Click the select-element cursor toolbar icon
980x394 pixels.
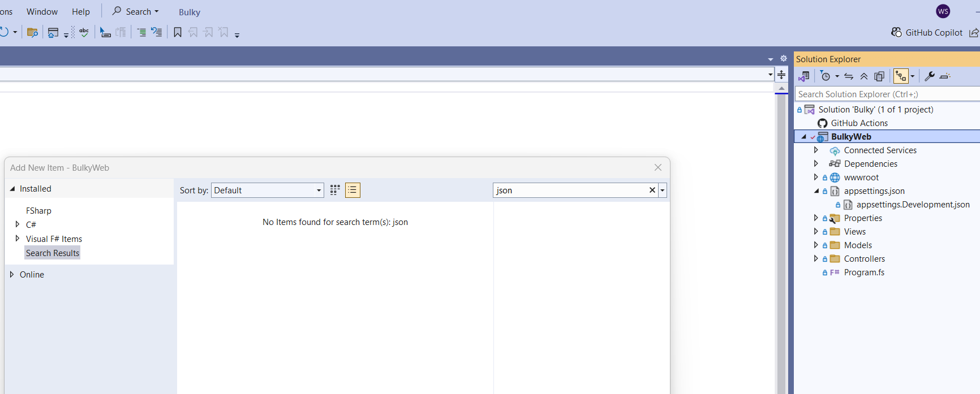pyautogui.click(x=105, y=32)
